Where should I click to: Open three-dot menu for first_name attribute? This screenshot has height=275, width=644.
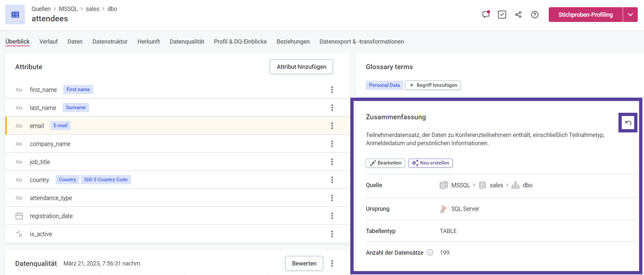point(332,90)
